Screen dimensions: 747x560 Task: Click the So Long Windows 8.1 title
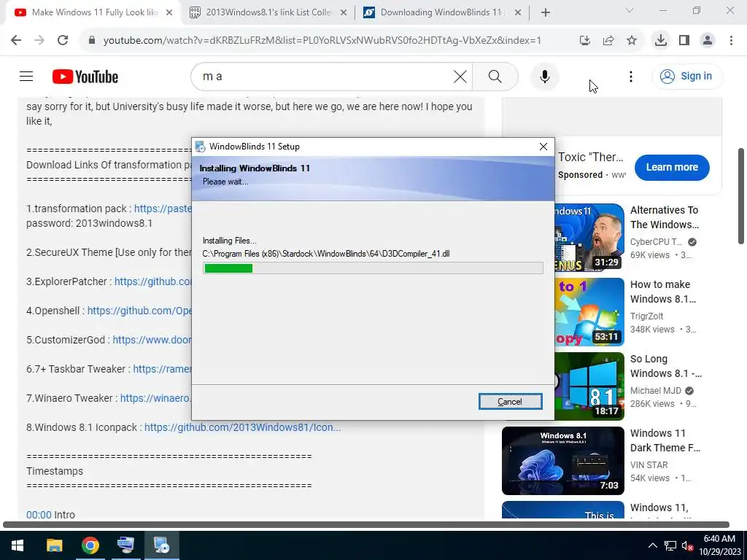(x=665, y=366)
